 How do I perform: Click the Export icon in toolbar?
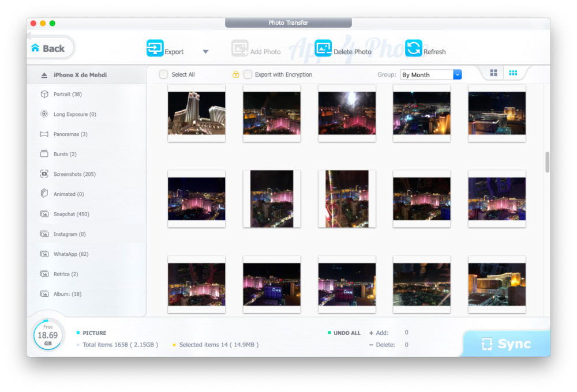click(x=155, y=48)
